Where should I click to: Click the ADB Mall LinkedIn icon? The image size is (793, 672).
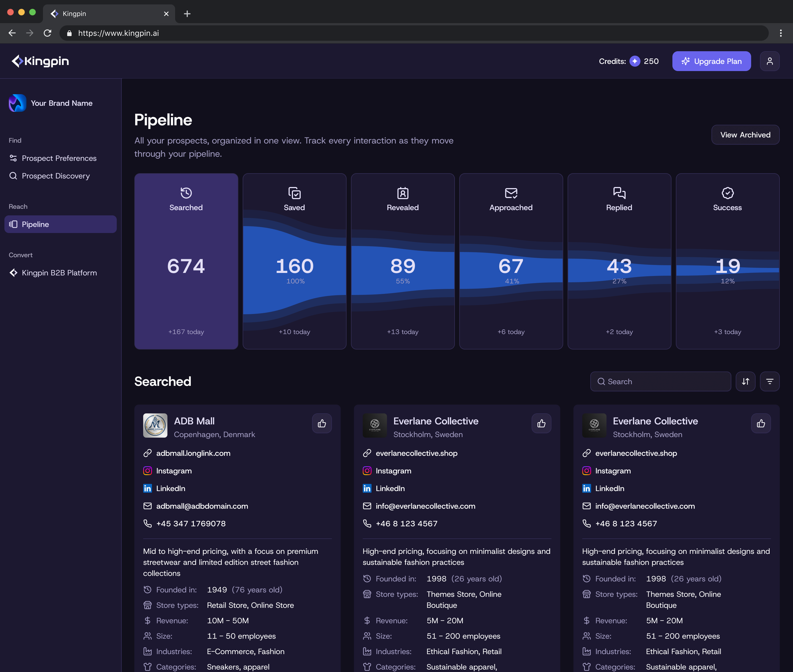[x=147, y=488]
